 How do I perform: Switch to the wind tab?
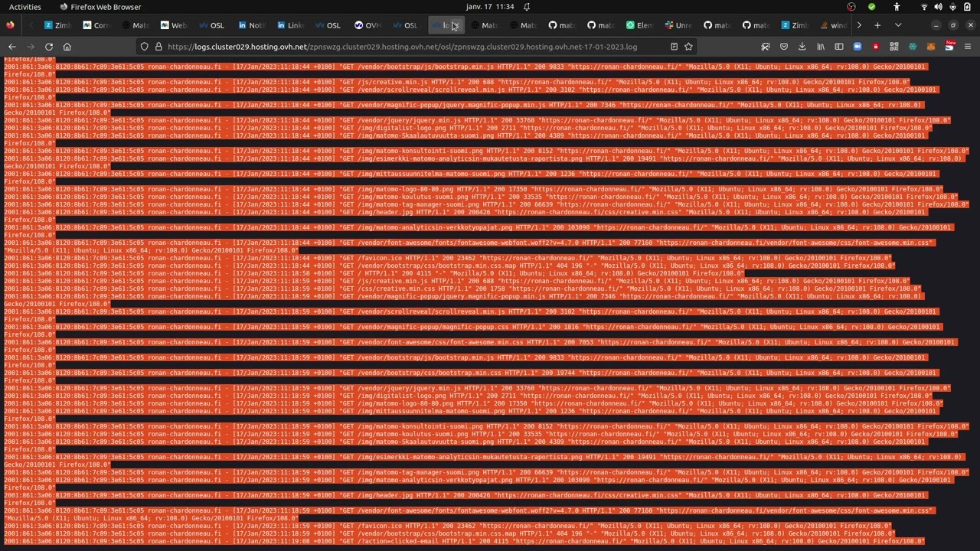[835, 25]
